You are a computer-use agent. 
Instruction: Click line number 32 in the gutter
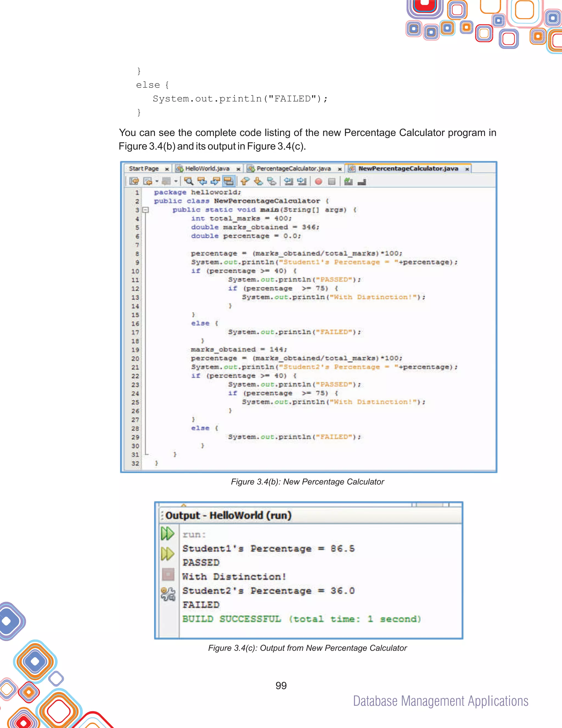pos(135,463)
